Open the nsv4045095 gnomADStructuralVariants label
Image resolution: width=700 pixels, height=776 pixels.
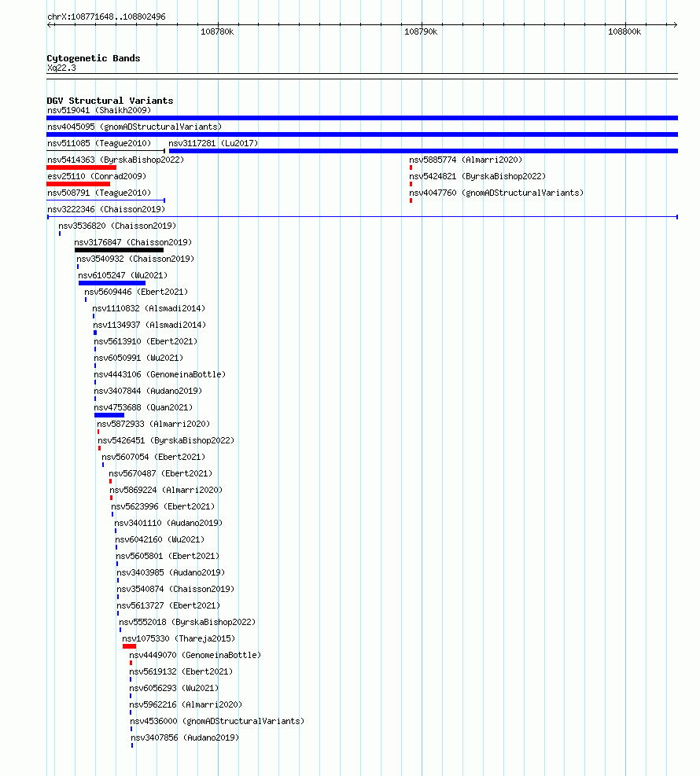(134, 127)
